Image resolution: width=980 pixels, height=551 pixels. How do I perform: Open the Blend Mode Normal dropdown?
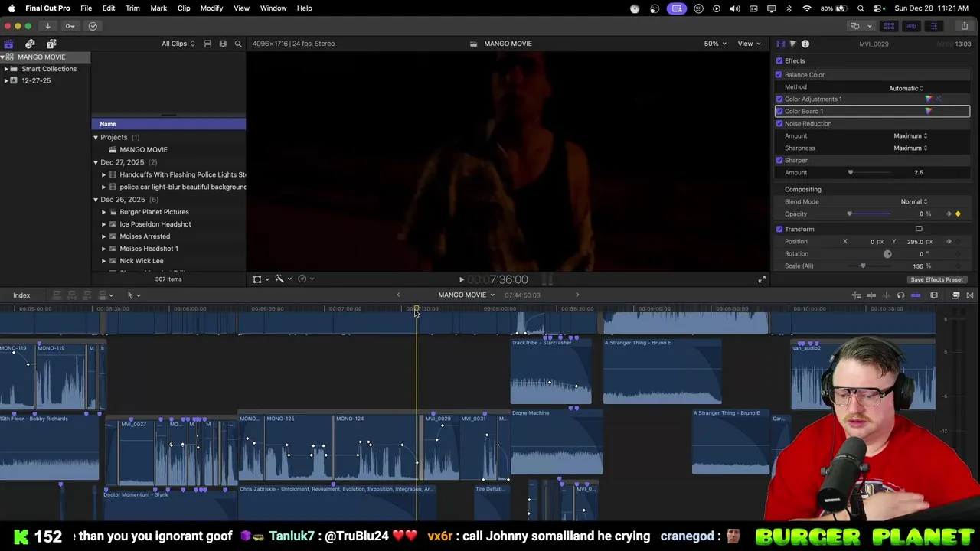(913, 201)
